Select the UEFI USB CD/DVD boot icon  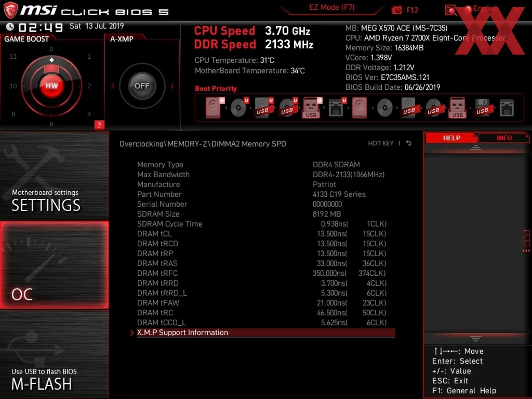[288, 108]
